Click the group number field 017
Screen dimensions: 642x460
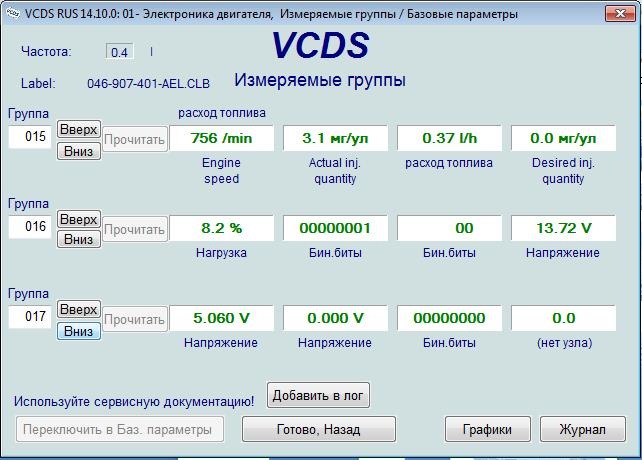(x=30, y=317)
